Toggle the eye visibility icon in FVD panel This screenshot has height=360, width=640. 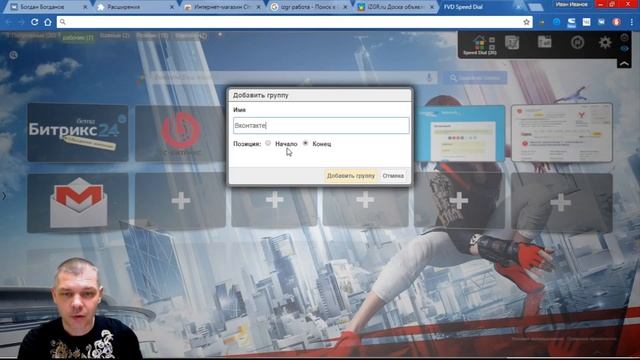tap(624, 48)
